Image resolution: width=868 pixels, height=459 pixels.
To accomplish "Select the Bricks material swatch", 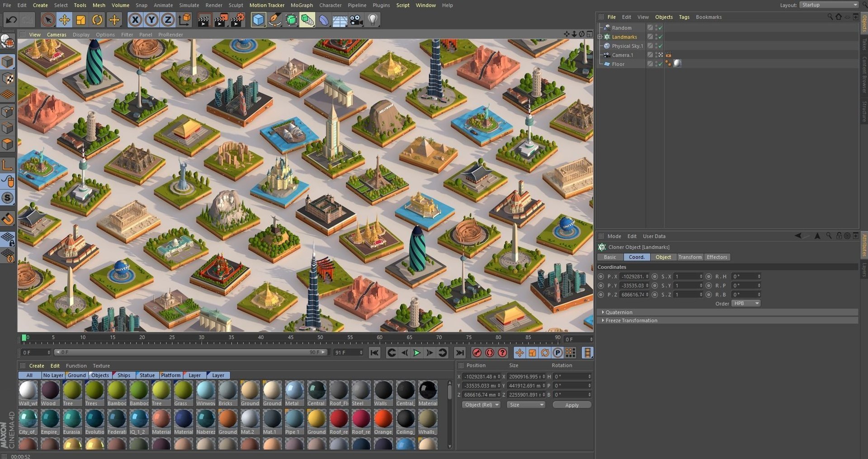I will (x=228, y=393).
